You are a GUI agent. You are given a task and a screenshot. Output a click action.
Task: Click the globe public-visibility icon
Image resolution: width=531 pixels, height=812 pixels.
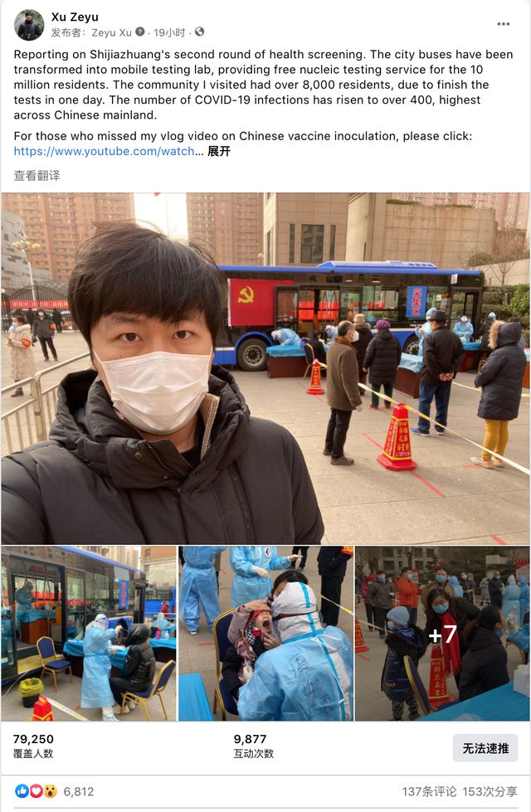point(199,32)
